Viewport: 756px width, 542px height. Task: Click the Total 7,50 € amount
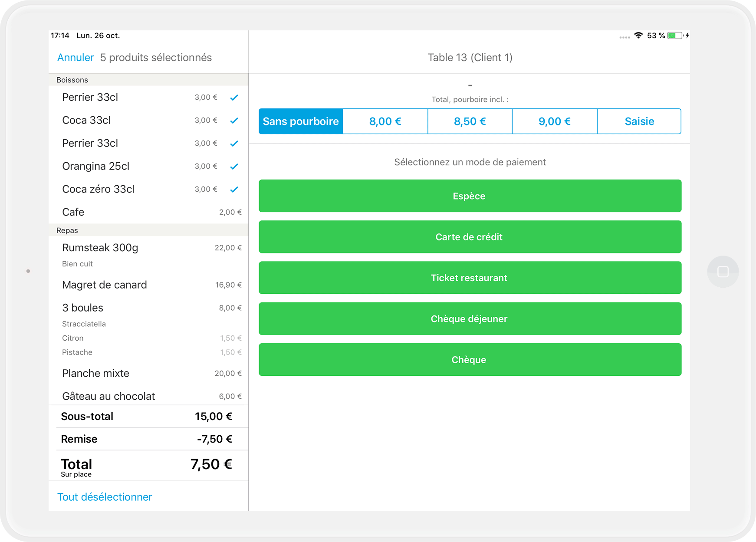pyautogui.click(x=211, y=464)
